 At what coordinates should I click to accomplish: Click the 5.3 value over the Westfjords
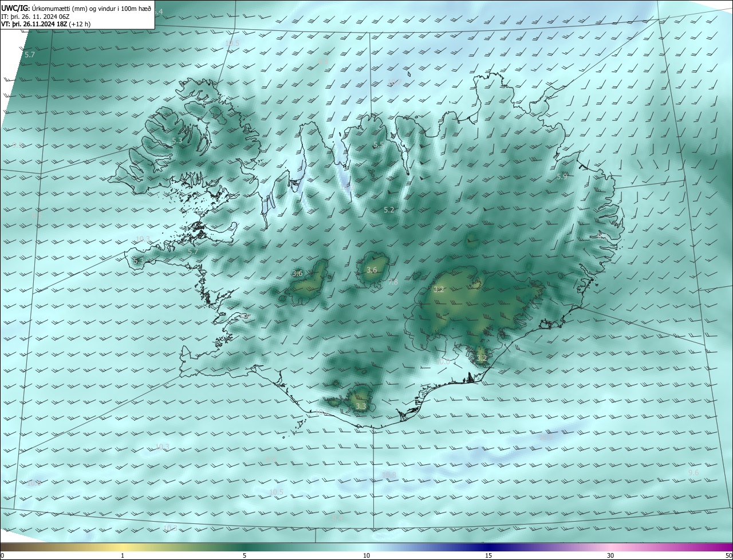pos(177,140)
